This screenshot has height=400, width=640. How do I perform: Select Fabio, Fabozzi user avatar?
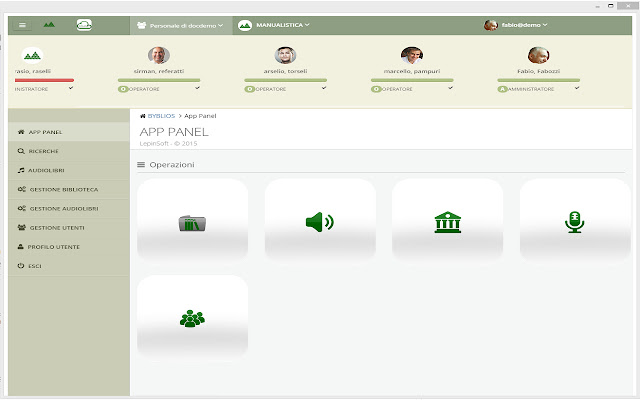point(538,55)
